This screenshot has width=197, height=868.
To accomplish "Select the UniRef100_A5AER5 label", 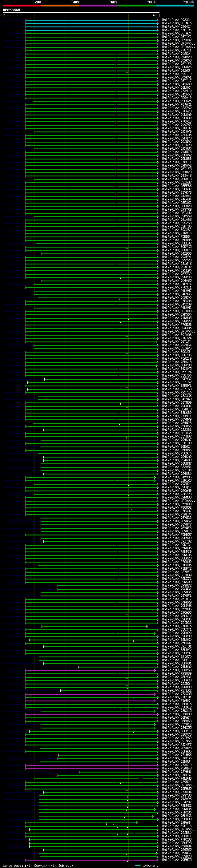I will click(177, 843).
